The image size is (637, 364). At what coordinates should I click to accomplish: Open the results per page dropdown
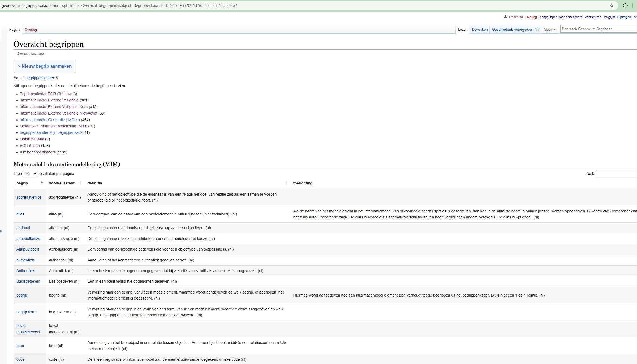[30, 174]
